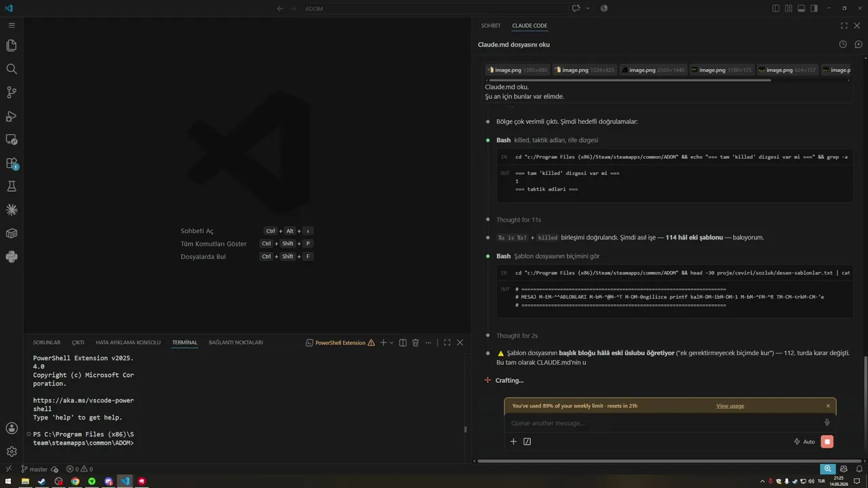Screen dimensions: 868x488
Task: Open image.png 2560×1440 attachment
Action: [654, 70]
